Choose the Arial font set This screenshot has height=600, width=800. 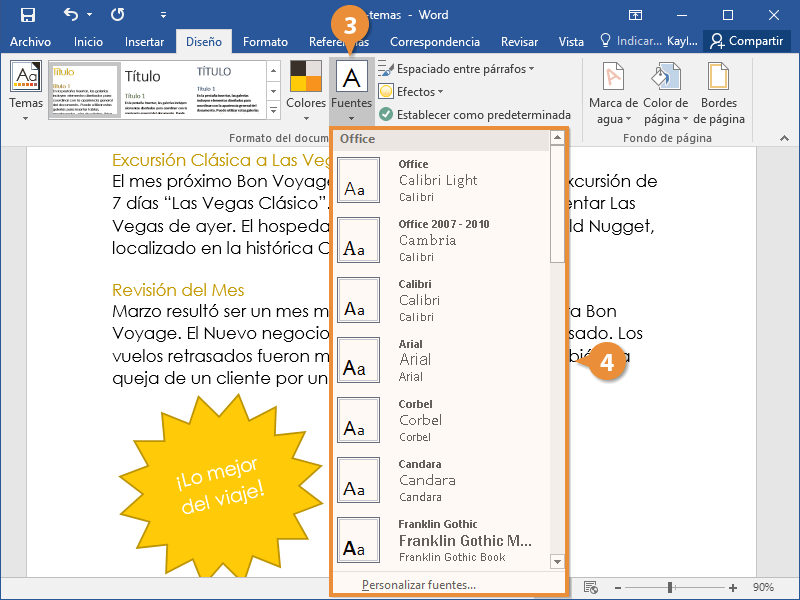pos(442,360)
